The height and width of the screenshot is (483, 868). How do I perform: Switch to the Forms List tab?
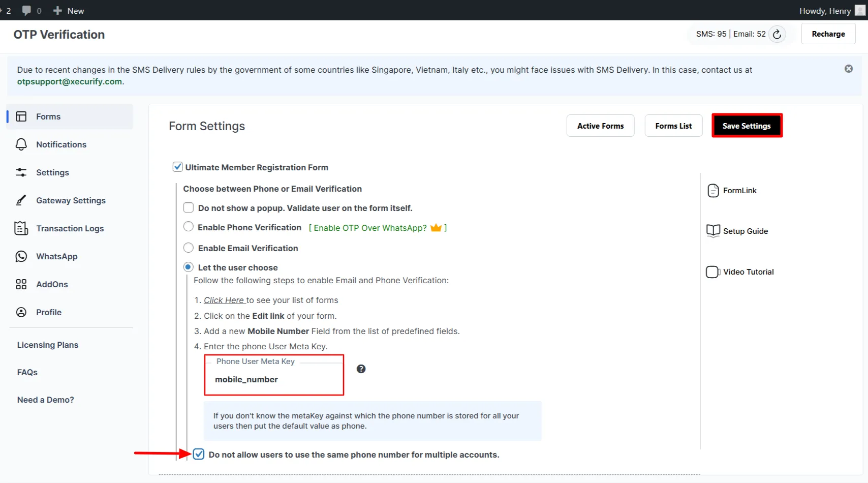pyautogui.click(x=673, y=126)
